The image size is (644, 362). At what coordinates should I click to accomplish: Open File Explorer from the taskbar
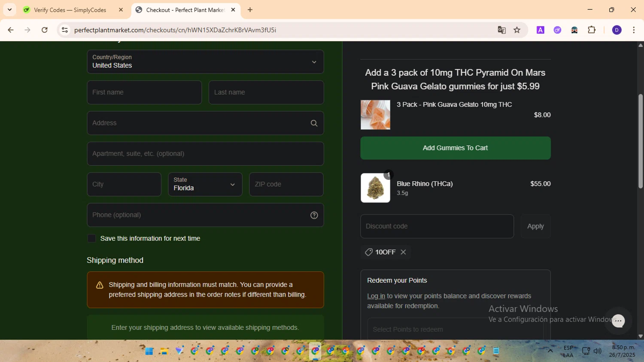coord(164,351)
